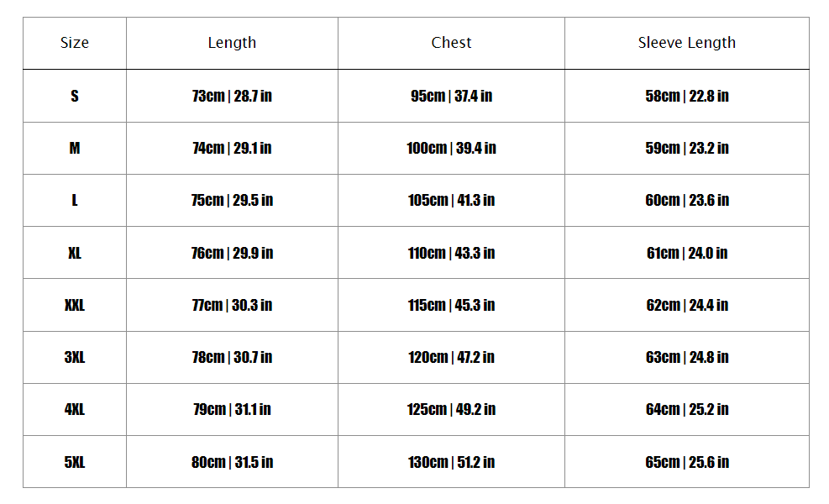Click the Length column header
Screen dimensions: 829x504
(232, 43)
